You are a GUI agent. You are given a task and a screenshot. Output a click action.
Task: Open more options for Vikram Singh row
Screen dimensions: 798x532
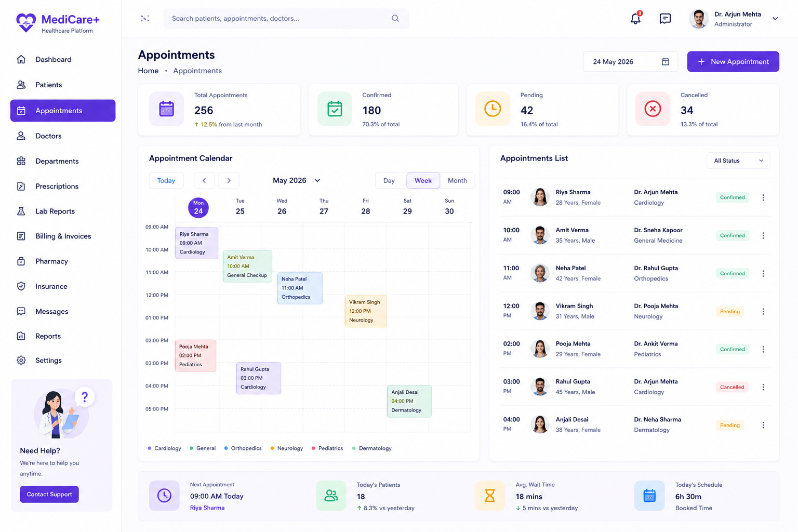point(763,311)
